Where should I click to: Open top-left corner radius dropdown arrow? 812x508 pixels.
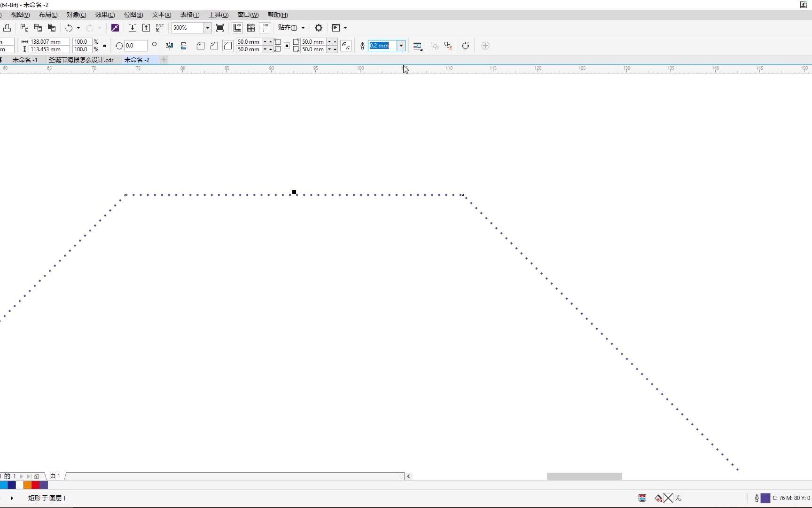tap(265, 42)
